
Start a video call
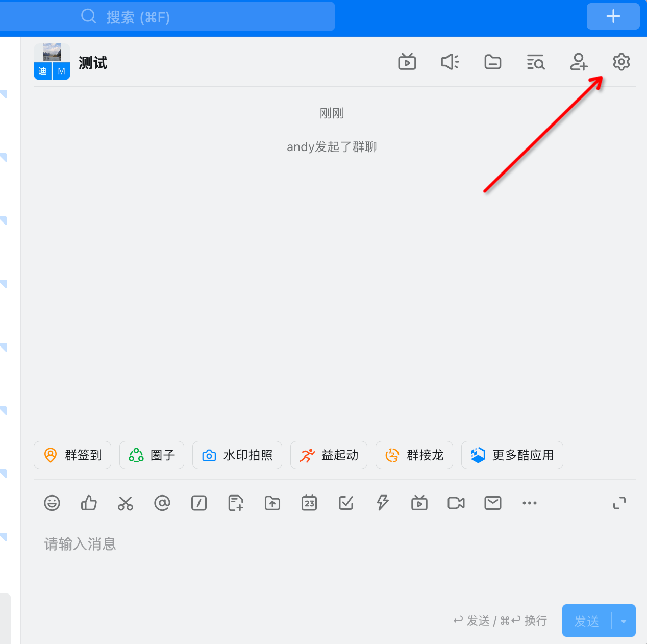point(456,503)
